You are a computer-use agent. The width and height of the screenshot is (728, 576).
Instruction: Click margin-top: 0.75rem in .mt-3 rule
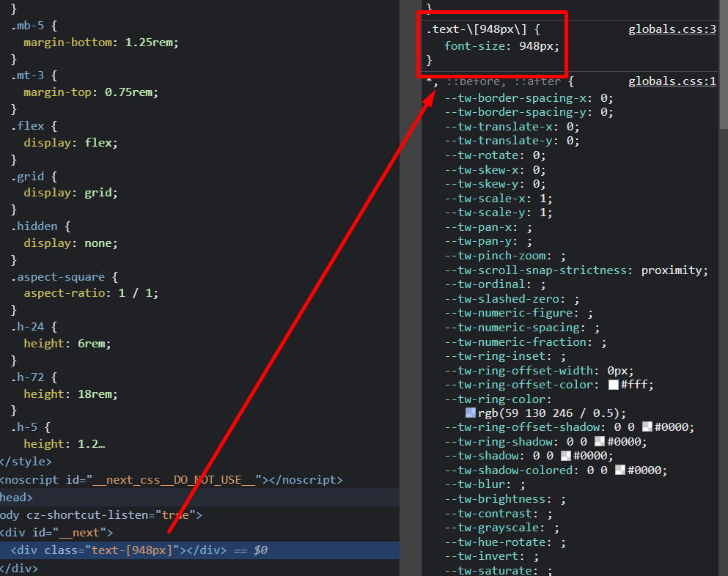click(x=91, y=92)
